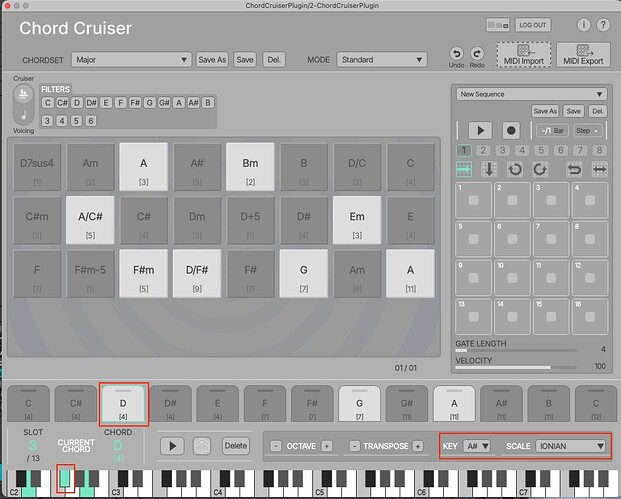
Task: Switch to sequence pattern 5
Action: click(541, 150)
